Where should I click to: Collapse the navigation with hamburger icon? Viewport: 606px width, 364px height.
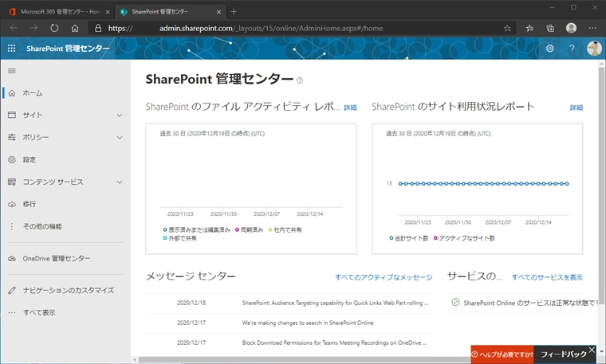click(12, 71)
